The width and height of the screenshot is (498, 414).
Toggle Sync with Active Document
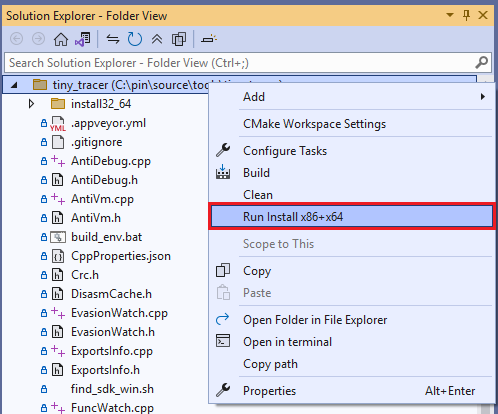(113, 39)
